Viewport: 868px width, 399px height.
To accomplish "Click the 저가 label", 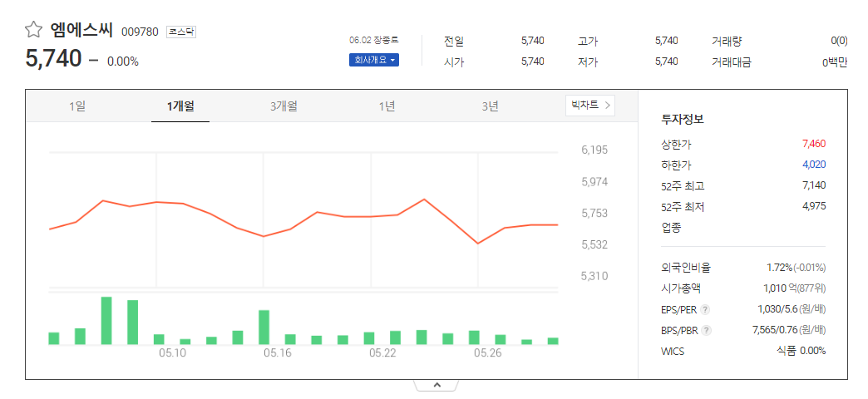I will tap(588, 62).
